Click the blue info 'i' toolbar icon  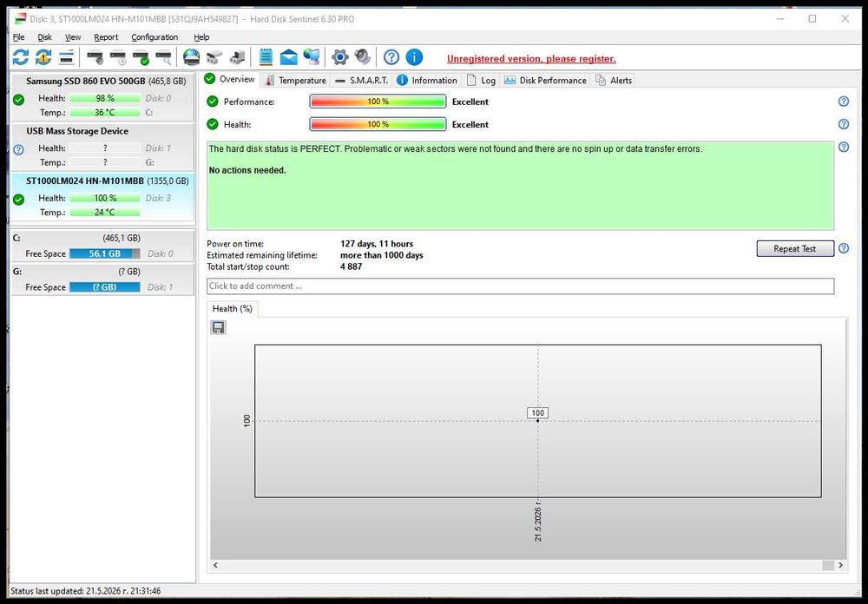click(414, 57)
